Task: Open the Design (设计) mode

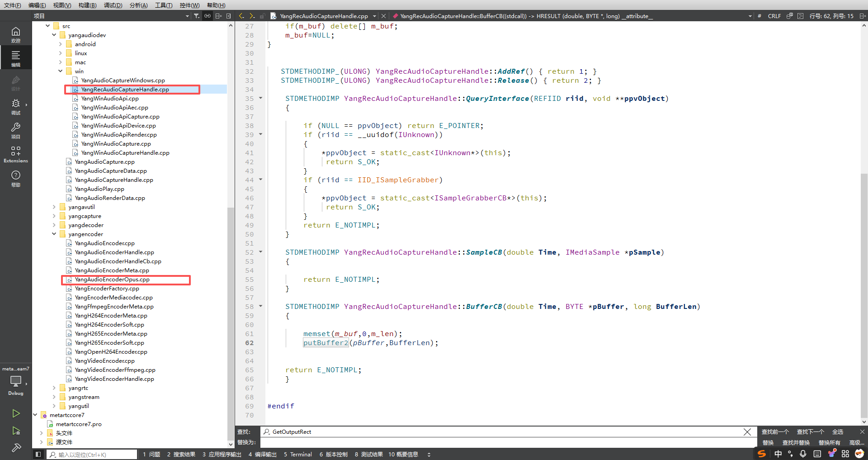Action: [16, 83]
